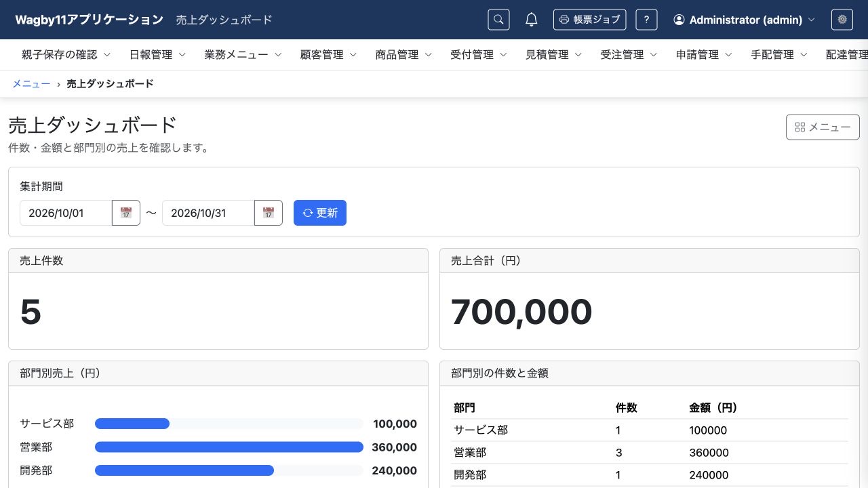Click the 売上合計 value 700,000

pyautogui.click(x=521, y=312)
